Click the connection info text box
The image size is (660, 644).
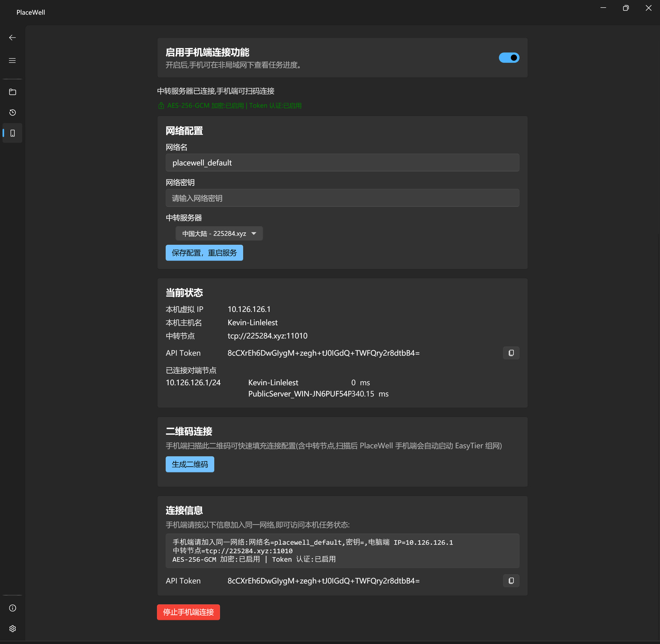click(342, 550)
